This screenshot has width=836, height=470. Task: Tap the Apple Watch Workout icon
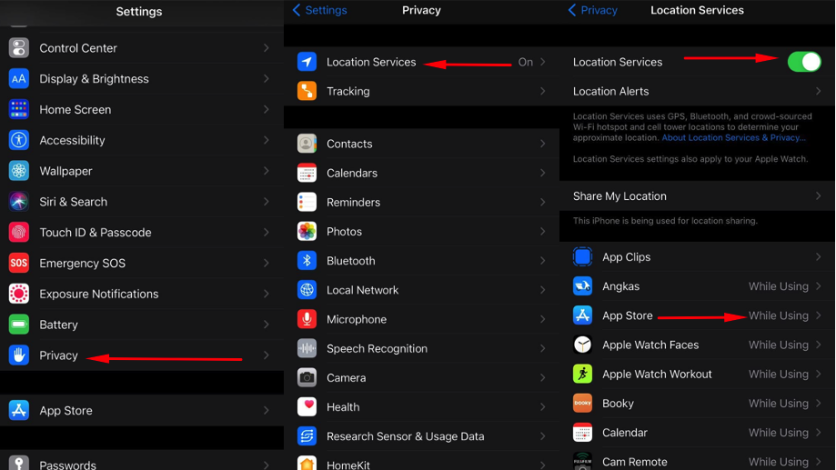click(x=582, y=374)
